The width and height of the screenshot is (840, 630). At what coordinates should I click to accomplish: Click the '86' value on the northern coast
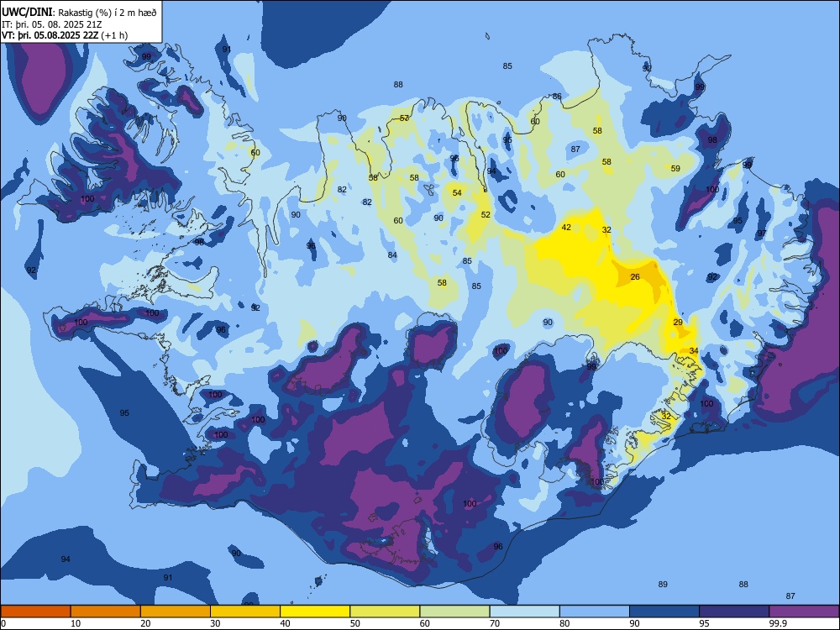coord(557,97)
